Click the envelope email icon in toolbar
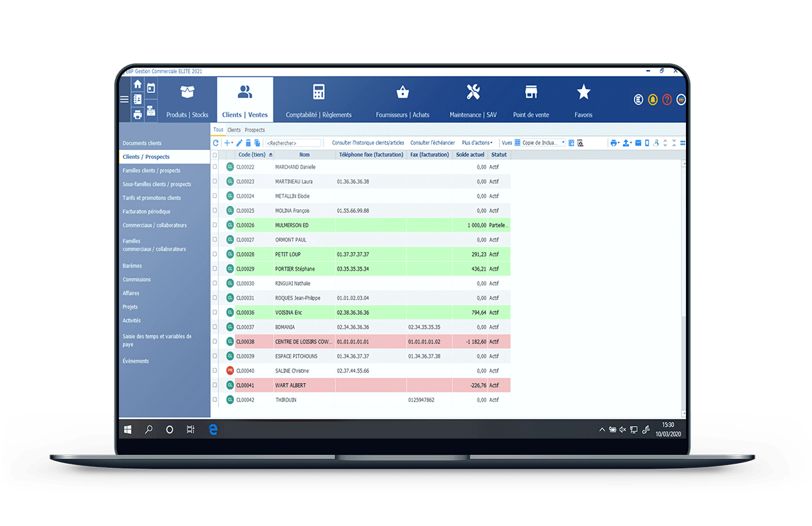The image size is (812, 526). [x=638, y=143]
